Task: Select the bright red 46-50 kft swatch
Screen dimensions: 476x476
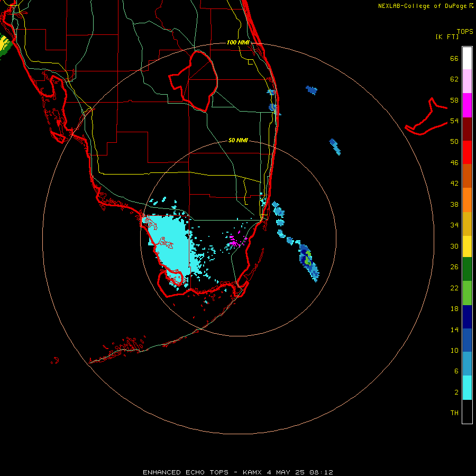Action: click(x=467, y=152)
